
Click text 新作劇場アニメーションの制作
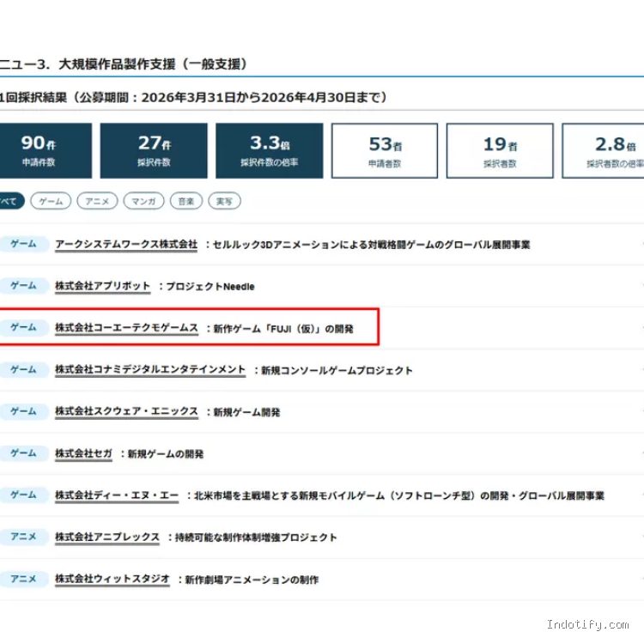[252, 580]
